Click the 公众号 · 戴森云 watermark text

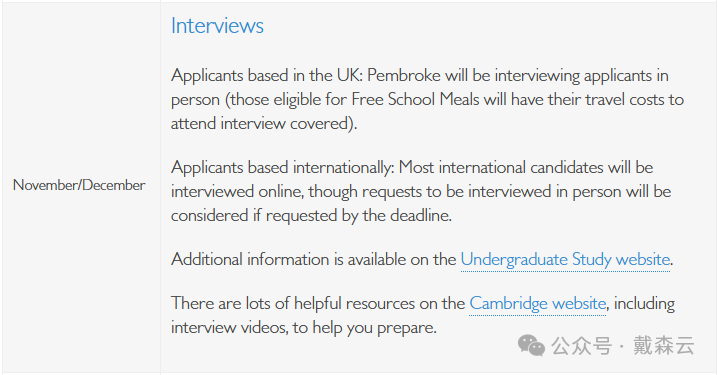coord(623,345)
